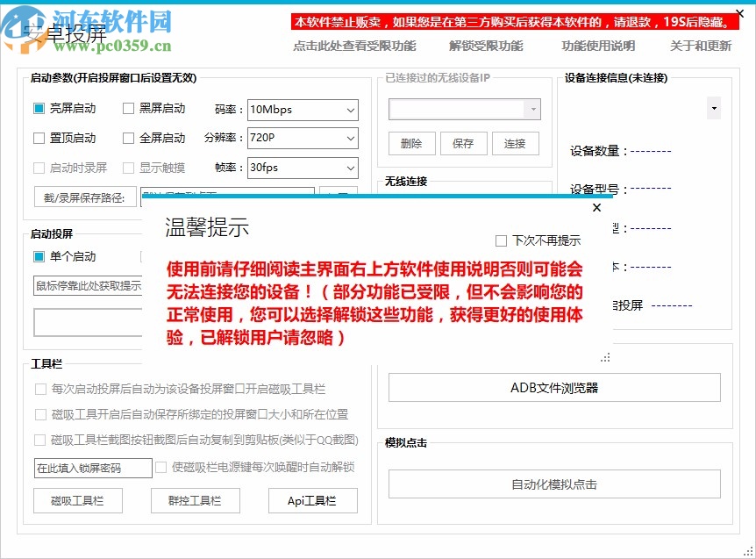Check the 下次不再提示 option in the dialog
This screenshot has width=756, height=559.
click(502, 240)
